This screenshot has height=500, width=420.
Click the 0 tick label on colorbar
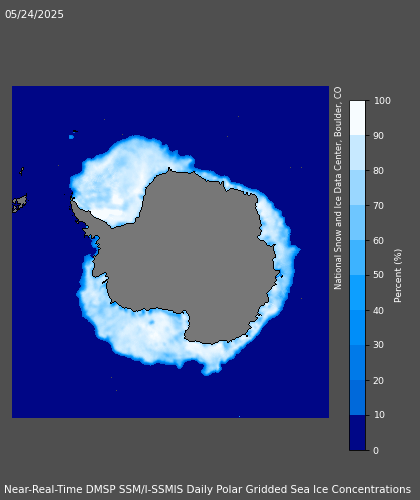(376, 450)
